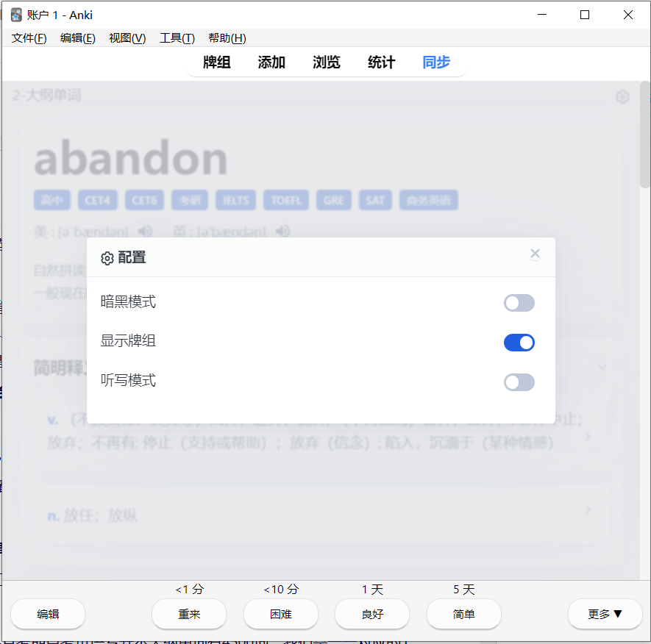651x644 pixels.
Task: Turn on 听写模式 toggle
Action: coord(519,382)
